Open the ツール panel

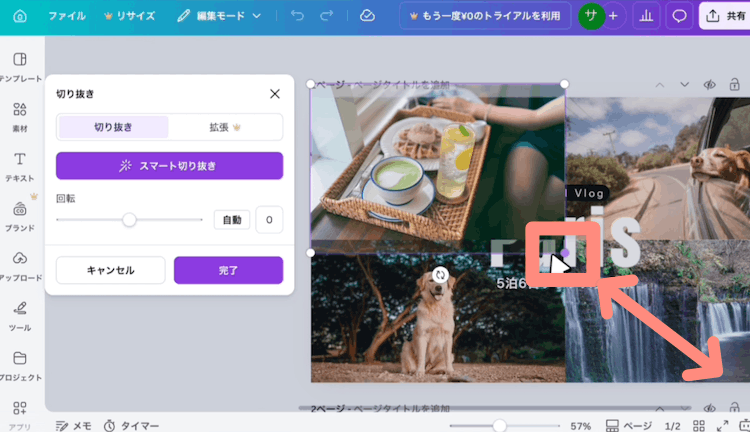20,316
